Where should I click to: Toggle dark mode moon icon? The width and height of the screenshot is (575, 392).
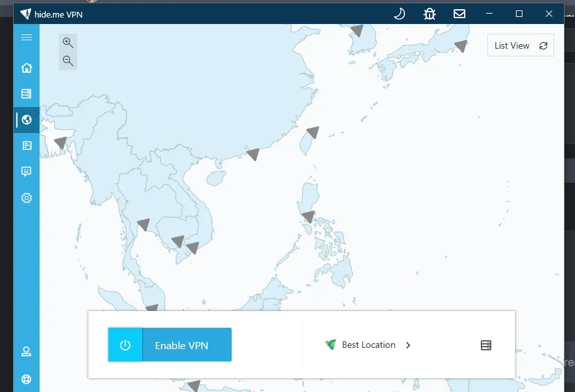399,14
